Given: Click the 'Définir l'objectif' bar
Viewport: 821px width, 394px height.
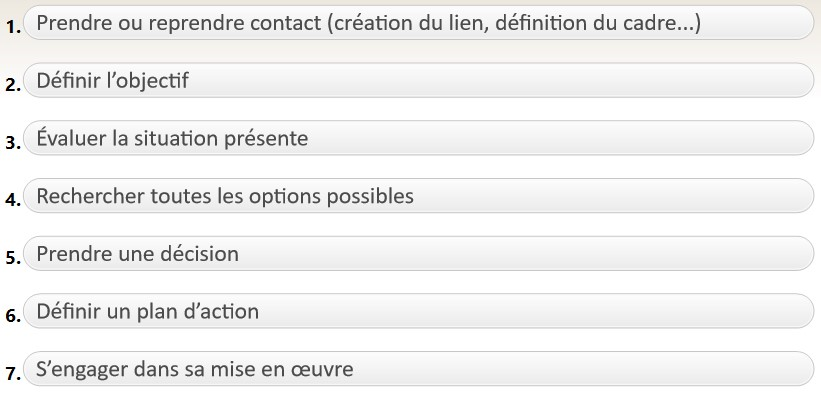Looking at the screenshot, I should pos(419,80).
